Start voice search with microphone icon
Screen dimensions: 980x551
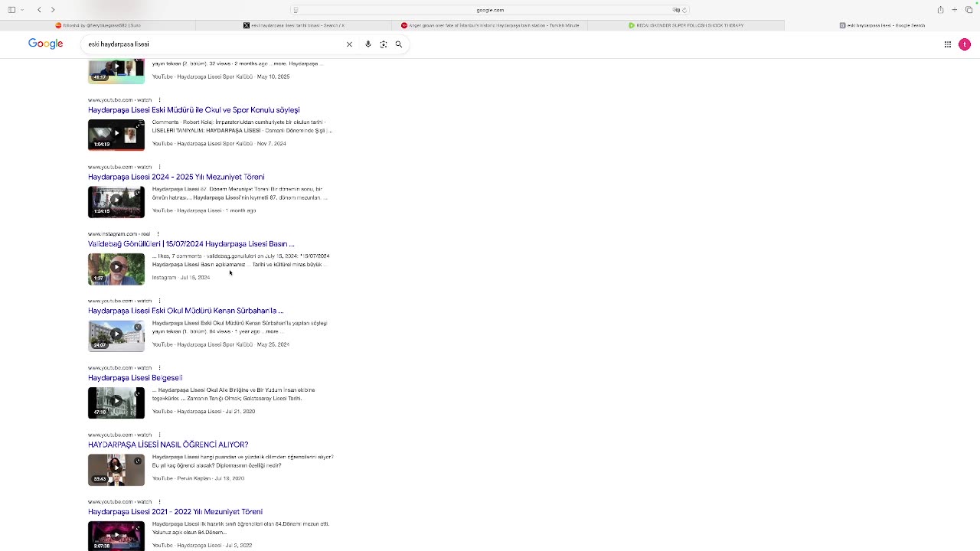[368, 44]
